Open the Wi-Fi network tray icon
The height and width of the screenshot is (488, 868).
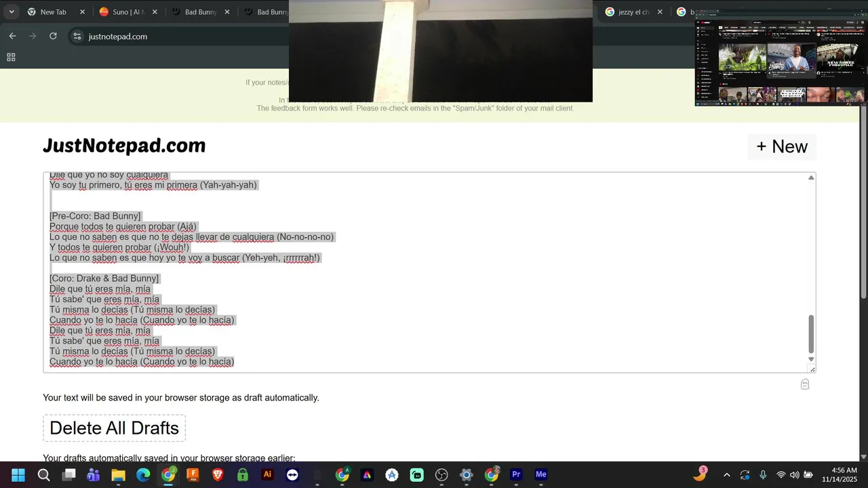[781, 474]
